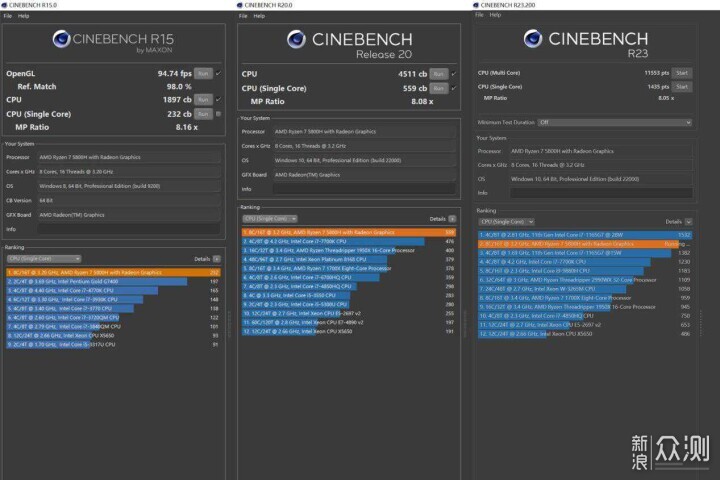Click the Cinebench R20 title bar app icon
The image size is (720, 480).
(240, 5)
